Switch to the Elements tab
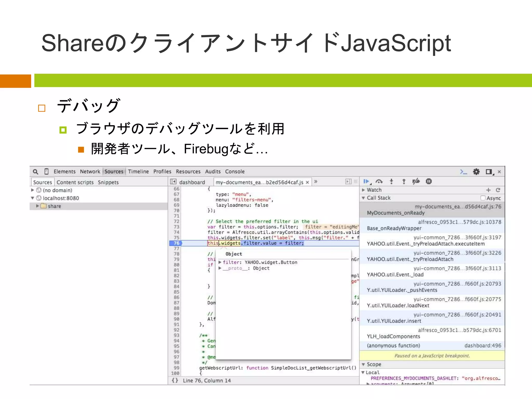 [x=64, y=171]
